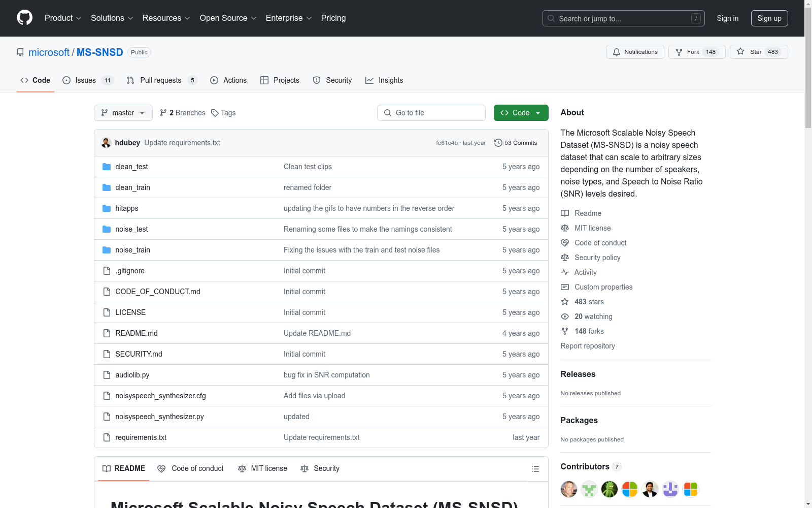Switch to the Projects tab

(x=280, y=80)
